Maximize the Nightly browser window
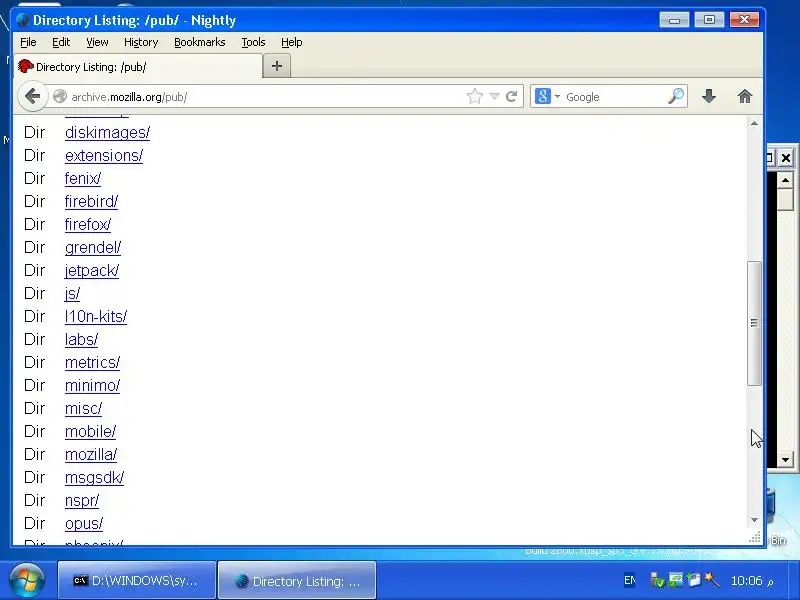This screenshot has height=600, width=800. 709,20
